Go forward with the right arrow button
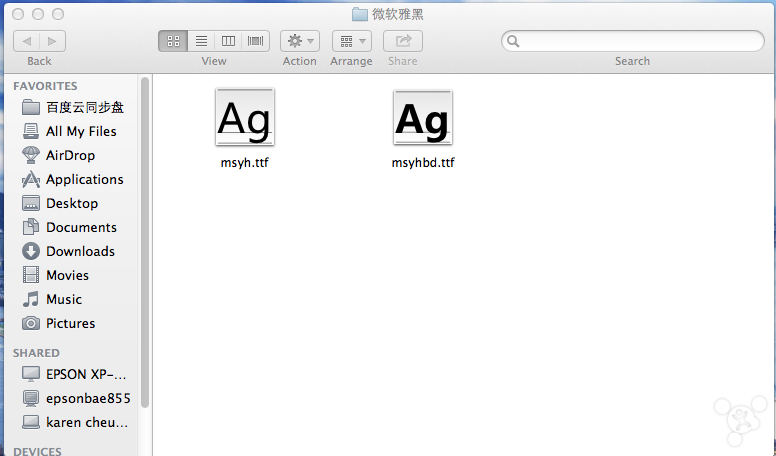 pos(52,41)
